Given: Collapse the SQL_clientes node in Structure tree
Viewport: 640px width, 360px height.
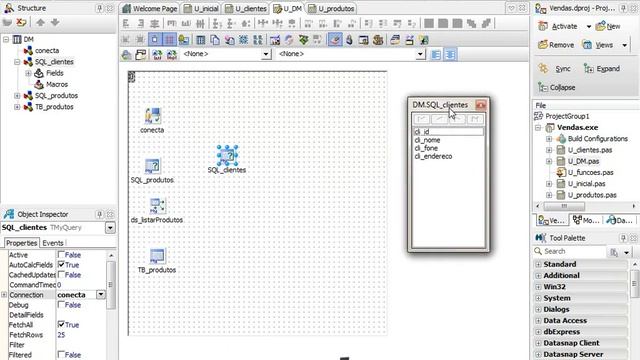Looking at the screenshot, I should [x=17, y=62].
